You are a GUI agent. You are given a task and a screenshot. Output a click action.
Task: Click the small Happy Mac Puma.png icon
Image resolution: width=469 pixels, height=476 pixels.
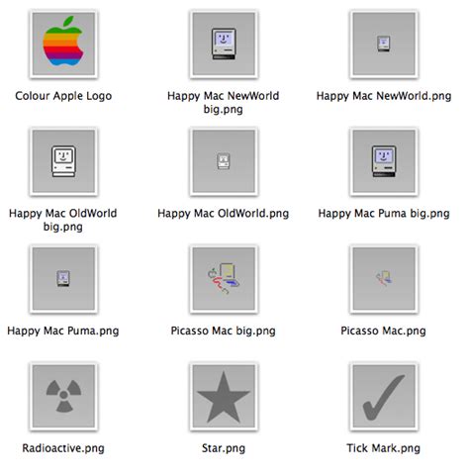coord(63,279)
